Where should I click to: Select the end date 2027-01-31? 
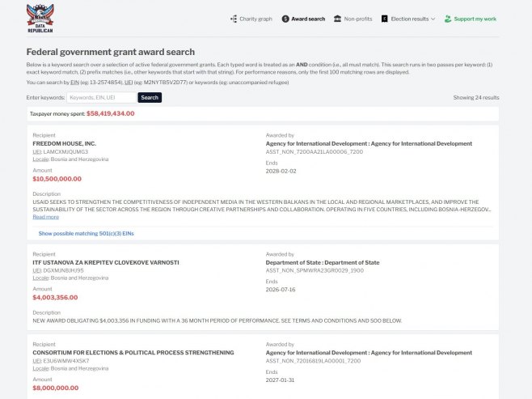coord(280,380)
